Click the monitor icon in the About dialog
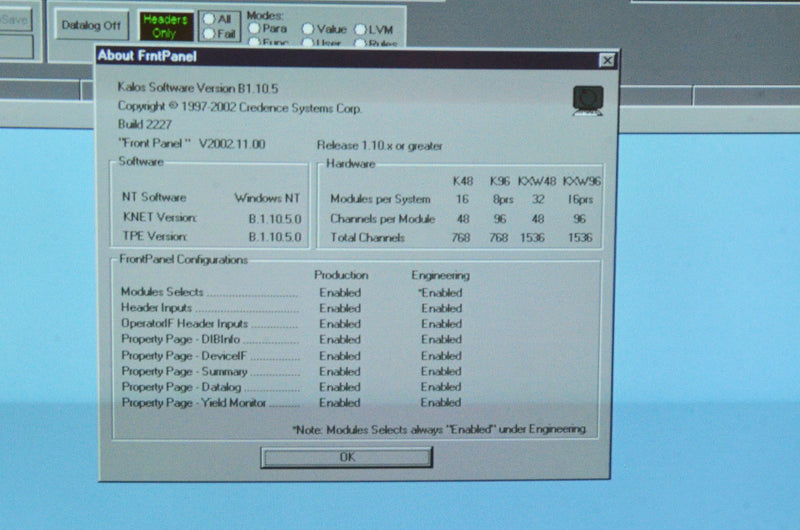This screenshot has width=800, height=530. (588, 100)
